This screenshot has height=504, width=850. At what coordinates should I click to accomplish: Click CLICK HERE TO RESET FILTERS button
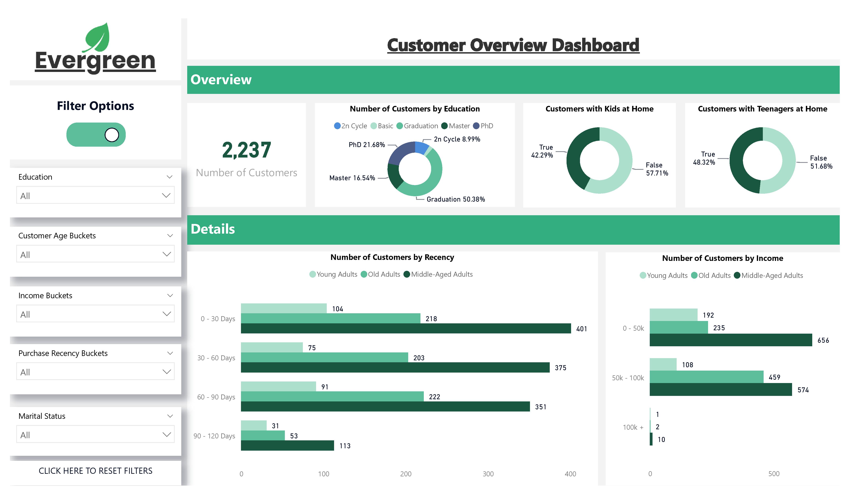pyautogui.click(x=95, y=471)
